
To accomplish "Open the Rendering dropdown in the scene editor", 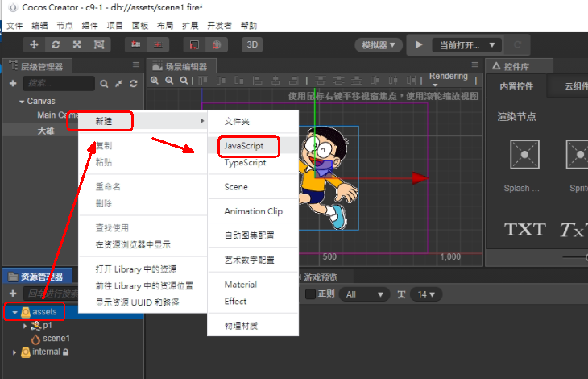I will (449, 78).
